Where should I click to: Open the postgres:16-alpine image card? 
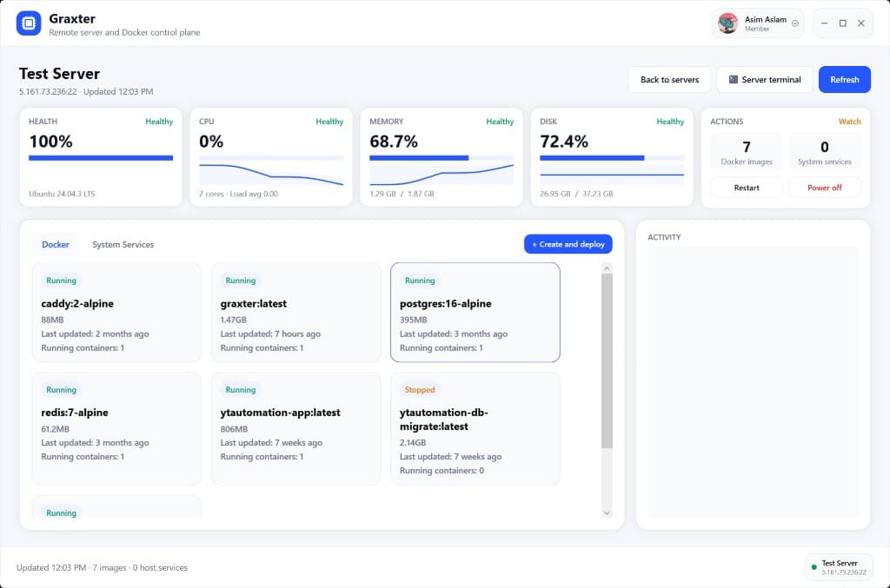(475, 312)
